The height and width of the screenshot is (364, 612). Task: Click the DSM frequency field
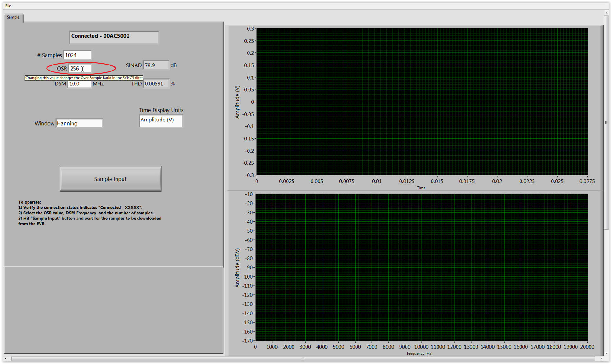tap(79, 84)
